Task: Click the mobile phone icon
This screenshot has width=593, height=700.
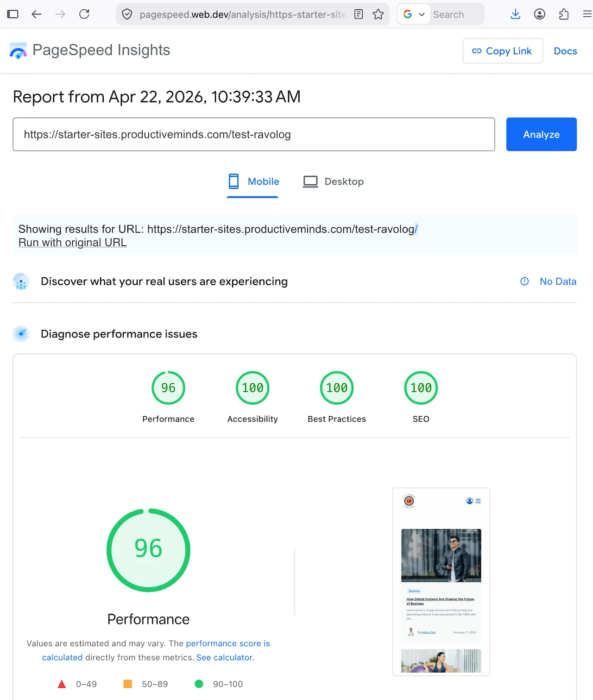Action: [x=234, y=181]
